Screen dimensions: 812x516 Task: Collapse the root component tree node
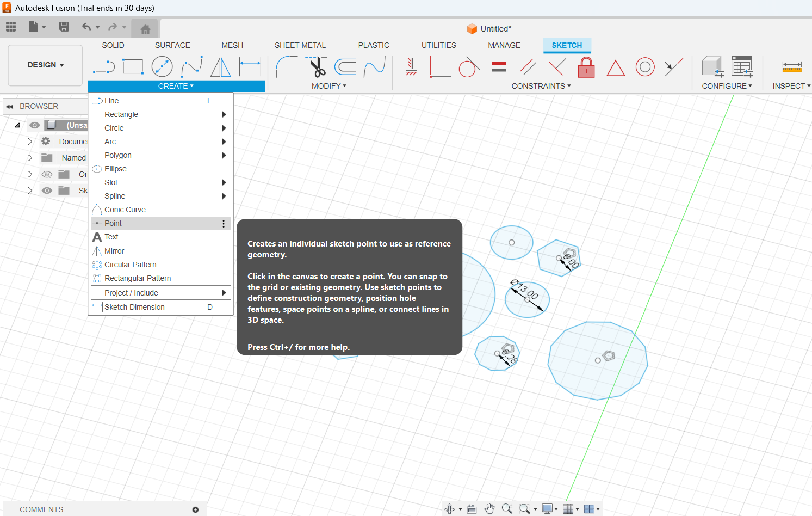[17, 125]
